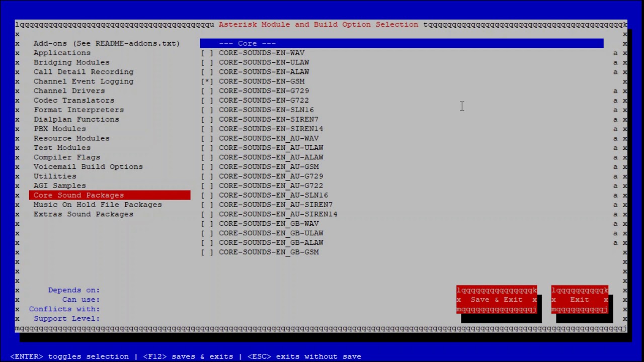Toggle the CORE-SOUNDS-EN_AU-ALAW checkbox

point(207,157)
